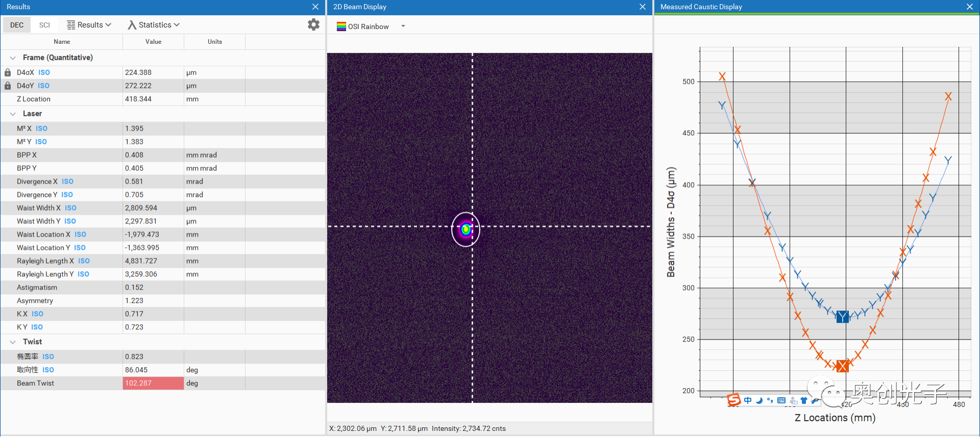
Task: Open the Sogou soft keyboard icon
Action: tap(781, 400)
